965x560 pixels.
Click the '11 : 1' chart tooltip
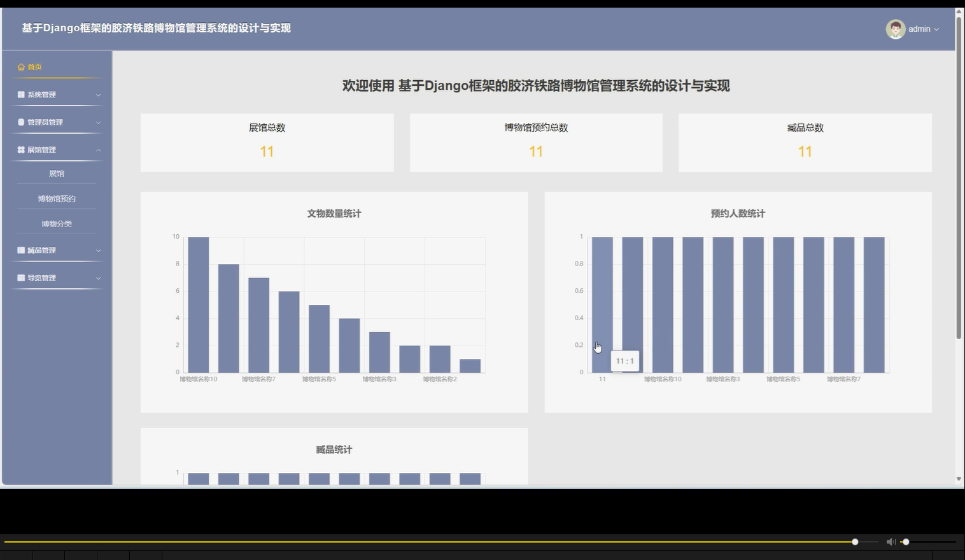click(x=625, y=361)
